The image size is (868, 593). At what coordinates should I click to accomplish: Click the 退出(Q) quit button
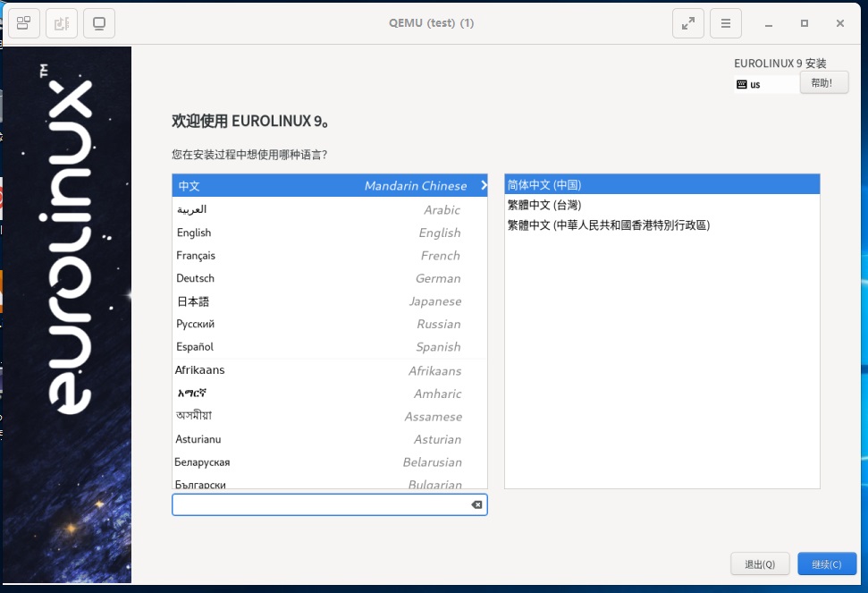pyautogui.click(x=760, y=564)
